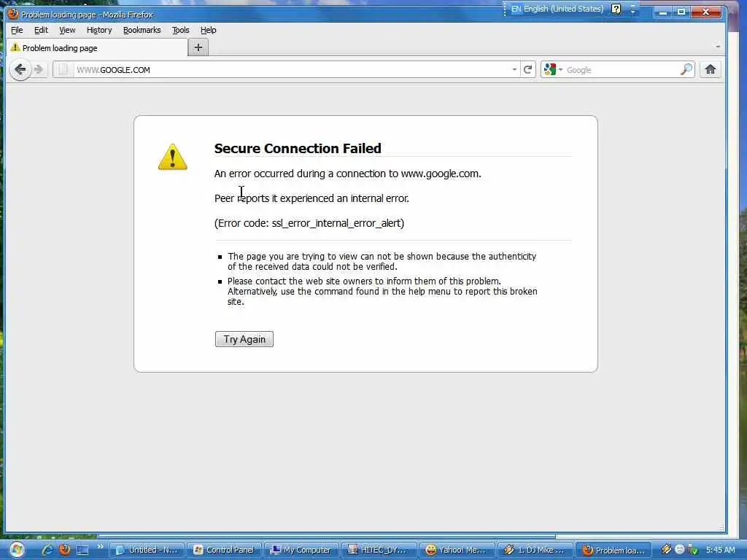
Task: Select the EN English input language indicator
Action: tap(557, 9)
